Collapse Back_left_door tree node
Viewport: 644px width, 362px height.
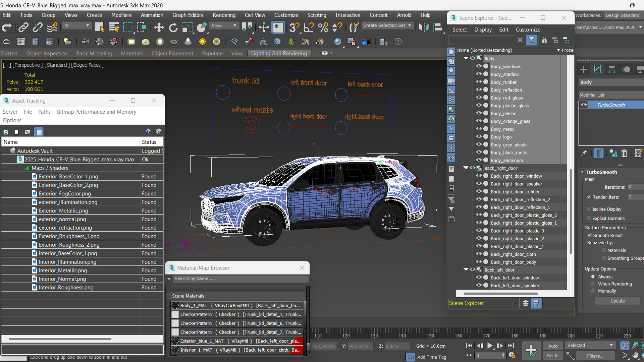[x=466, y=269]
